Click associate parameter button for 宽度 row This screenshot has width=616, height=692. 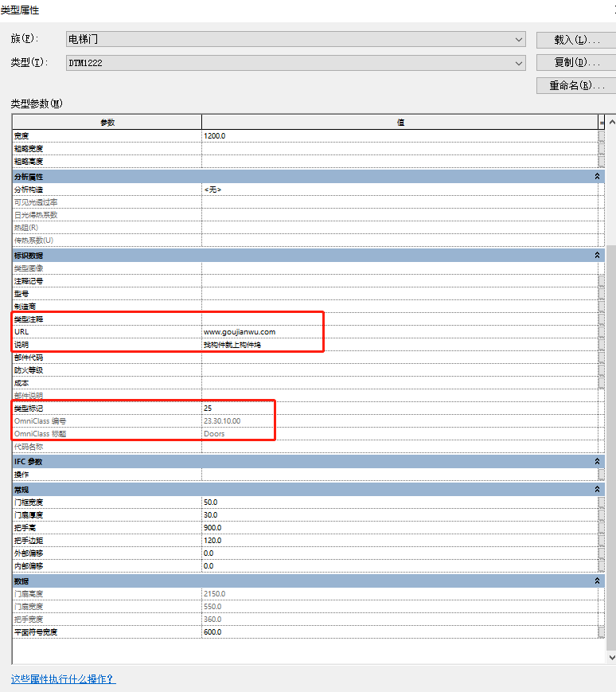pyautogui.click(x=602, y=136)
